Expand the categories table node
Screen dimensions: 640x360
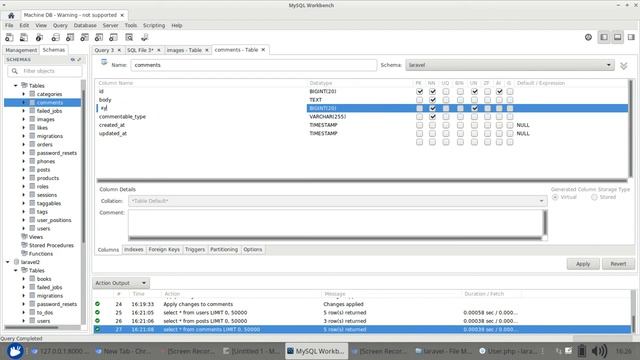(x=24, y=94)
